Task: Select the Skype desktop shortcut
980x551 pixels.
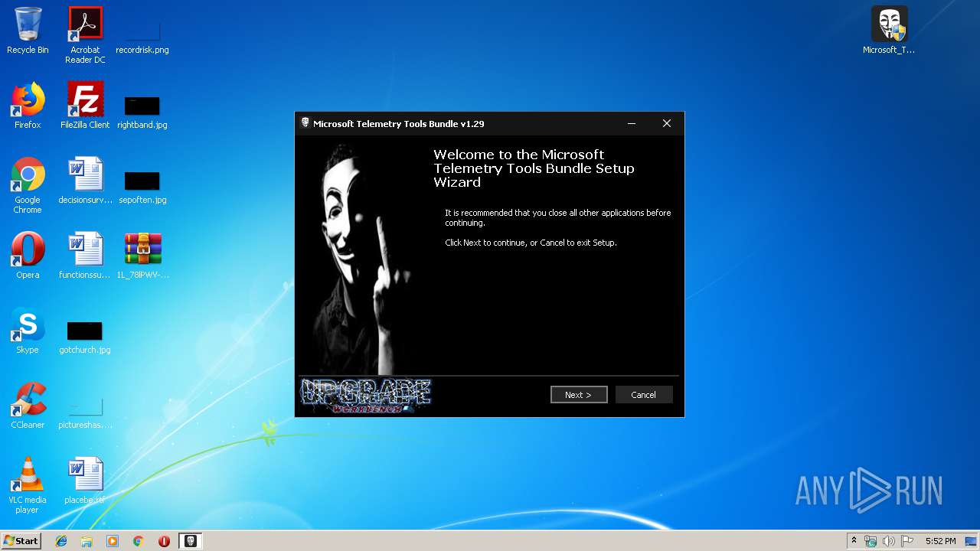Action: point(28,331)
